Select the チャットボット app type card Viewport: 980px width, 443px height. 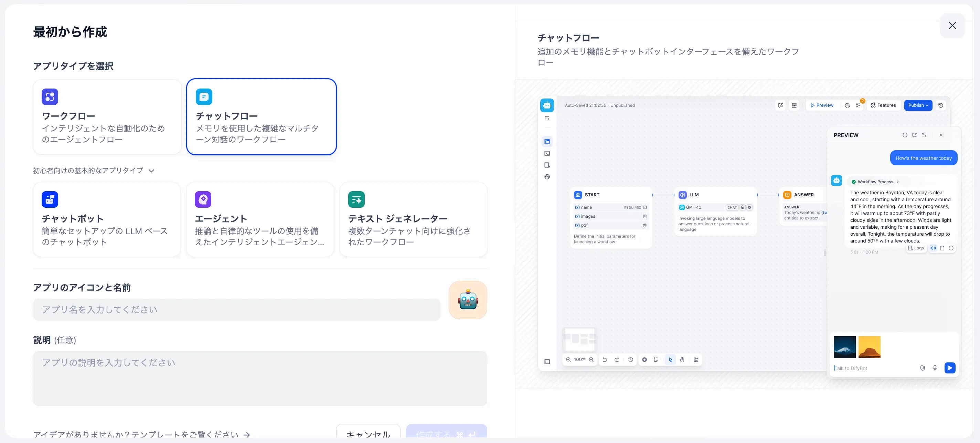pos(107,219)
